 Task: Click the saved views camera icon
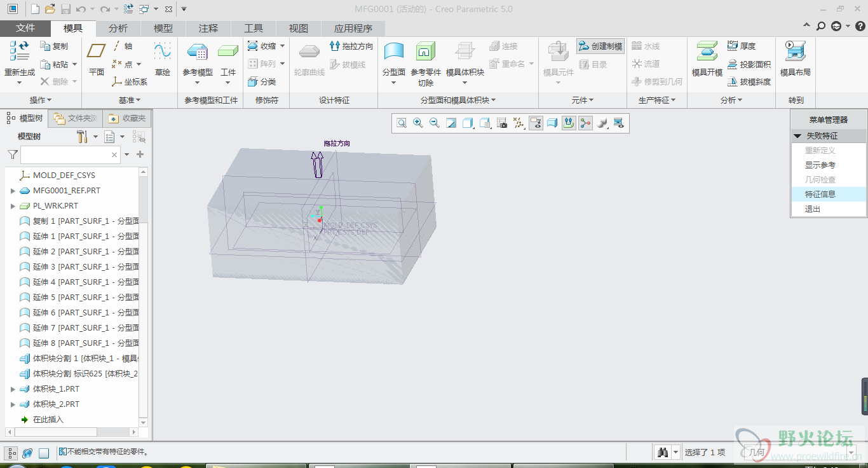pyautogui.click(x=501, y=123)
